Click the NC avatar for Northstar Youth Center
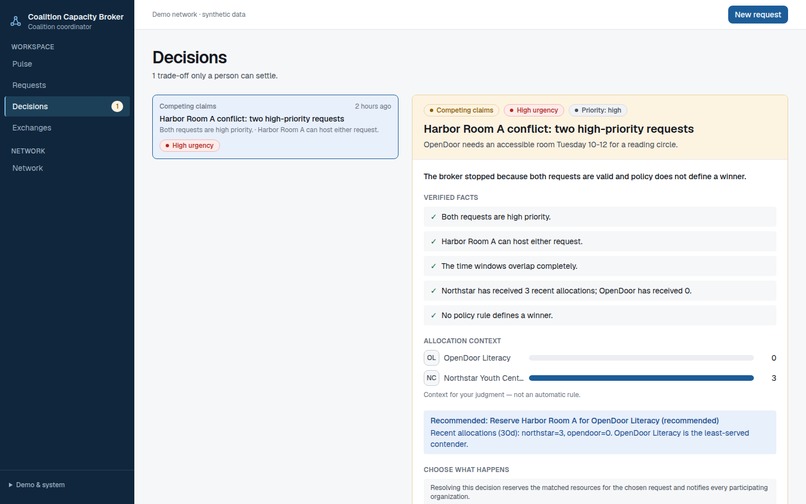The image size is (806, 504). coord(431,378)
